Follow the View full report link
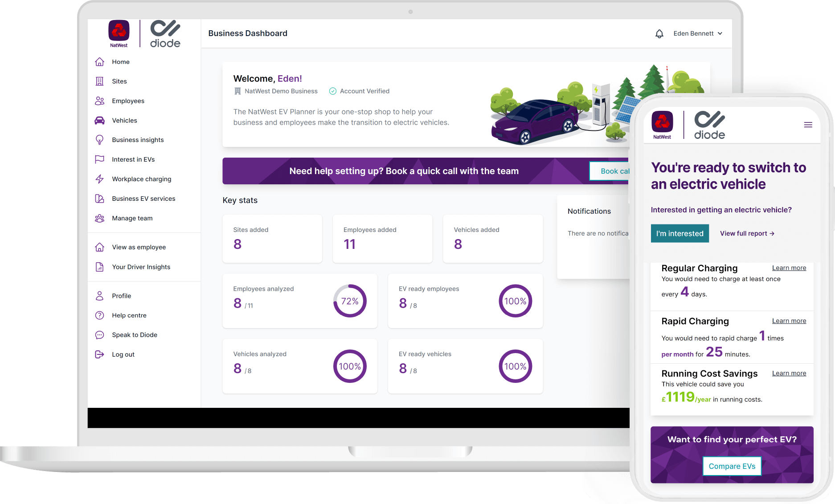The image size is (835, 504). pos(747,234)
